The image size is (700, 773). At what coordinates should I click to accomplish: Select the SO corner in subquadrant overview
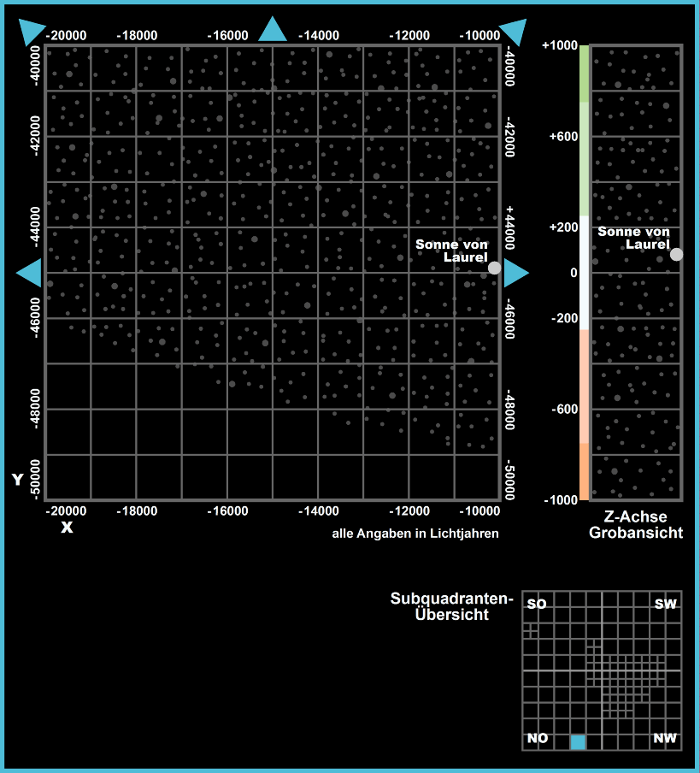(x=537, y=605)
